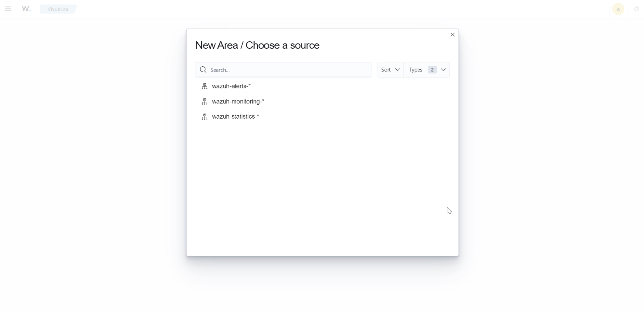Click the New Area / Choose a source title
This screenshot has height=311, width=644.
[x=257, y=45]
